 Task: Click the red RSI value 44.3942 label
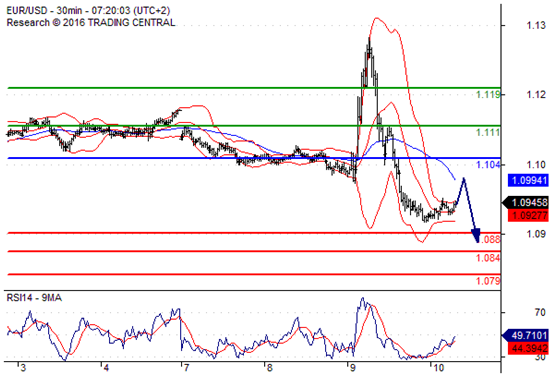pos(528,348)
